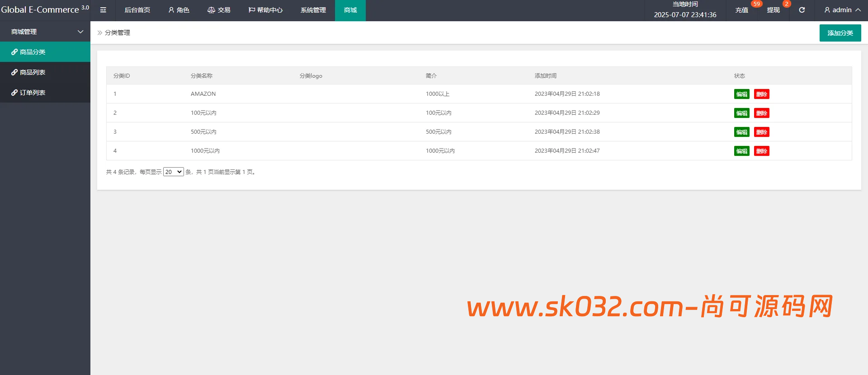Select 商品分类 in the sidebar
The height and width of the screenshot is (375, 868).
(x=33, y=52)
